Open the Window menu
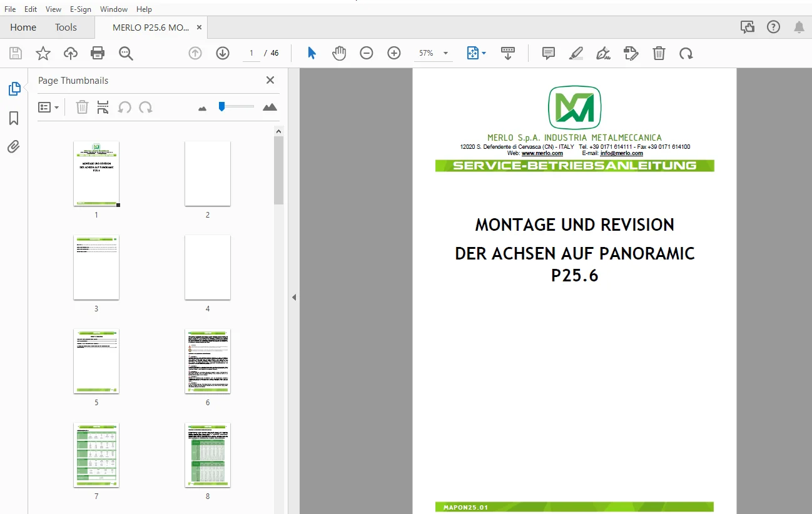812x514 pixels. (x=114, y=9)
